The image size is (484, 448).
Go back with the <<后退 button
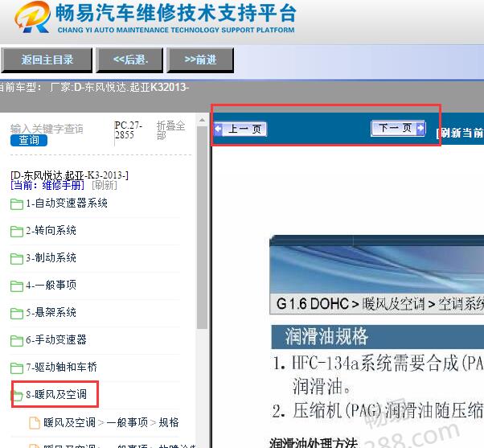pyautogui.click(x=129, y=60)
